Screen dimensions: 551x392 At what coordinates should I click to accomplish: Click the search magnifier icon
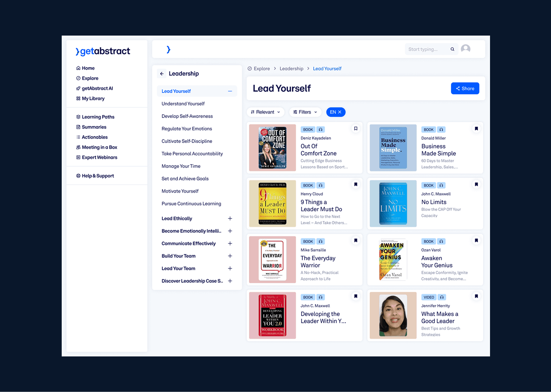452,49
